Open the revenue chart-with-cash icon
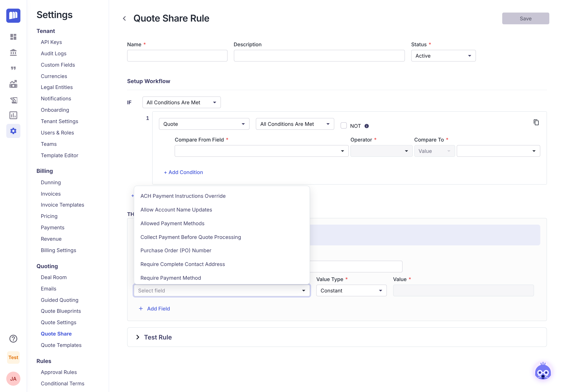This screenshot has width=565, height=392. pos(13,84)
